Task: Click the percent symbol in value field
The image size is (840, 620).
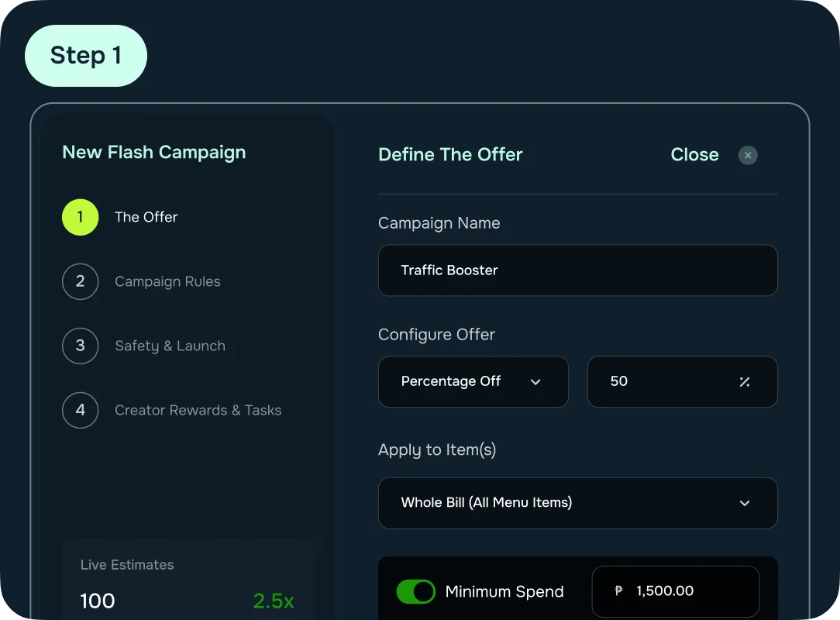Action: point(744,381)
